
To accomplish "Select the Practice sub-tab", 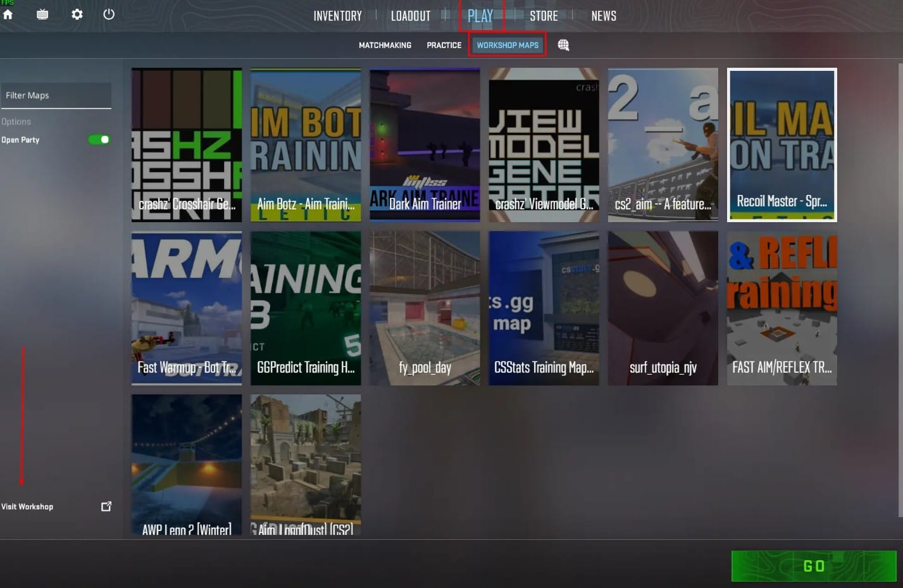I will (x=444, y=46).
